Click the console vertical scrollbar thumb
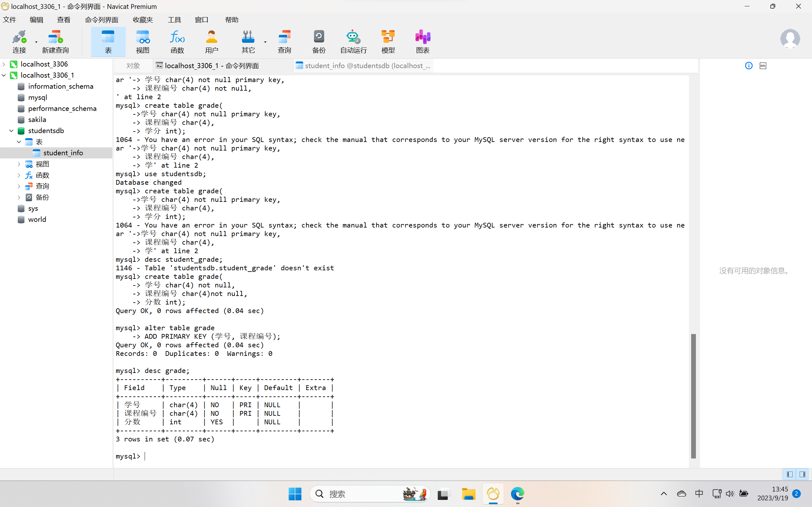The height and width of the screenshot is (507, 812). [693, 396]
